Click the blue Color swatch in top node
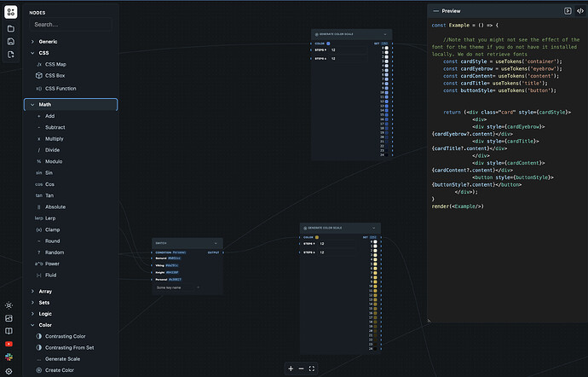This screenshot has width=588, height=377. pos(329,43)
